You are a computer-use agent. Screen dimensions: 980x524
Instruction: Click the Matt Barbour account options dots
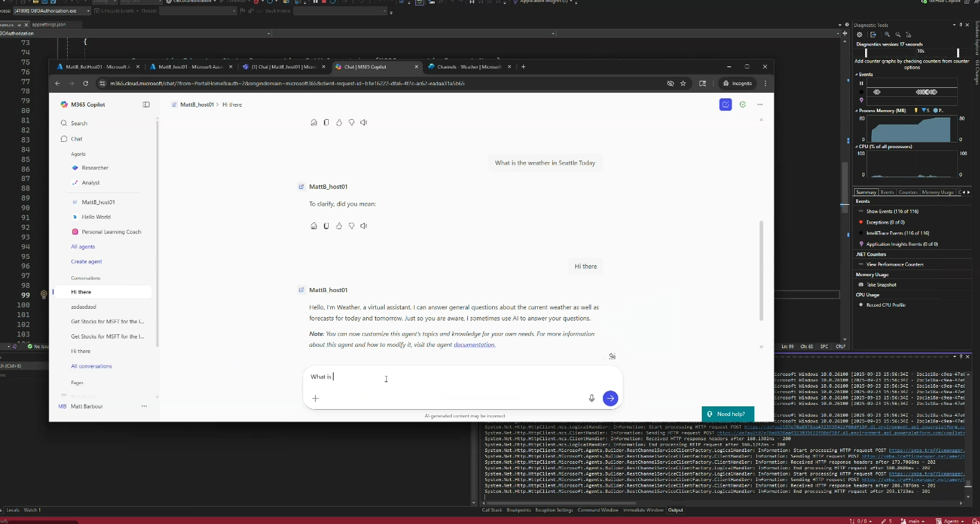coord(144,406)
